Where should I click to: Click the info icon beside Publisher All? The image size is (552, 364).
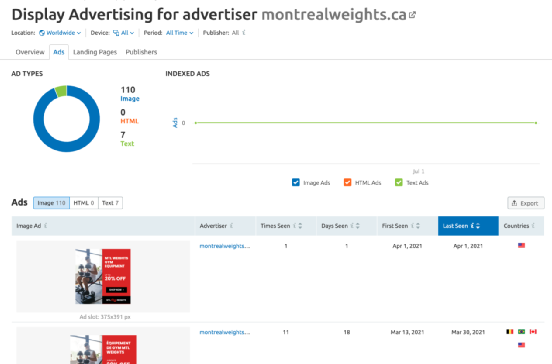(x=244, y=33)
